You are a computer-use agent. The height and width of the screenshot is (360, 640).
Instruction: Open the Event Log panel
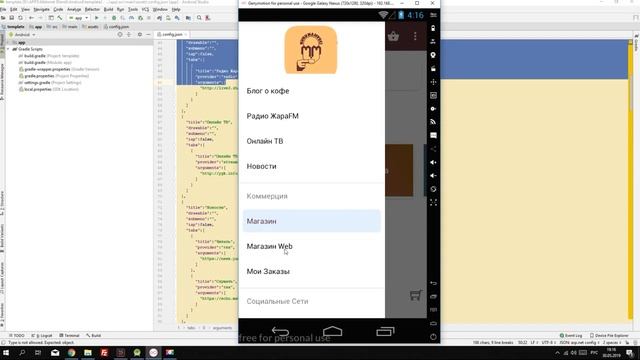(571, 336)
